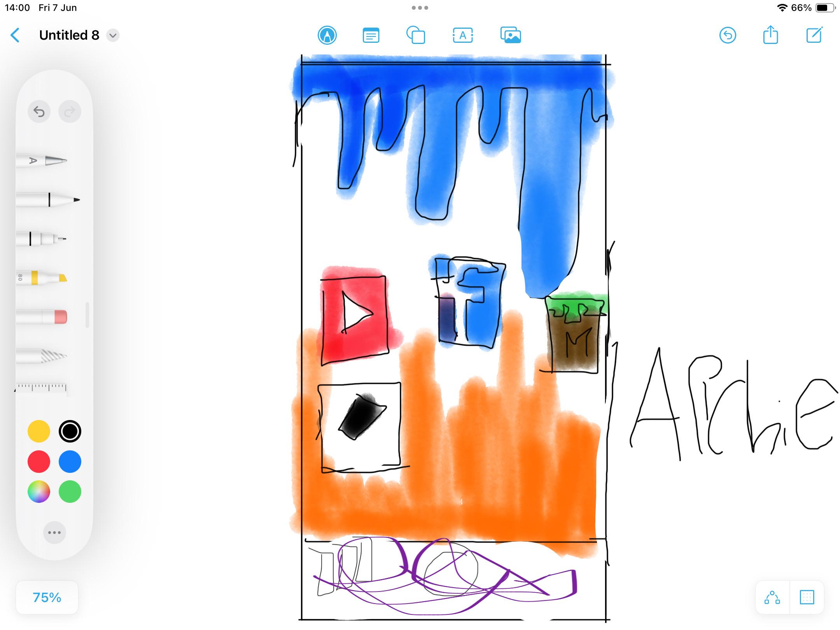Select the yellow highlighter tool
The height and width of the screenshot is (630, 840).
(42, 278)
